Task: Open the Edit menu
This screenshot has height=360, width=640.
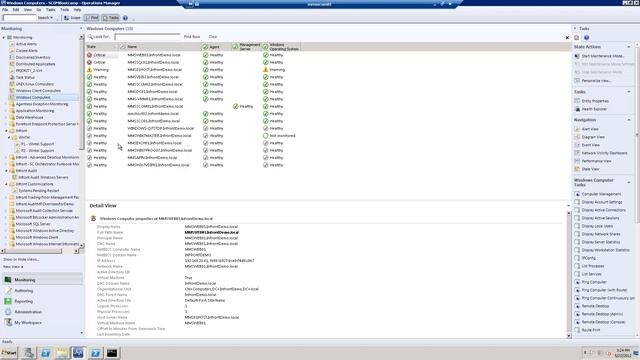Action: coord(16,9)
